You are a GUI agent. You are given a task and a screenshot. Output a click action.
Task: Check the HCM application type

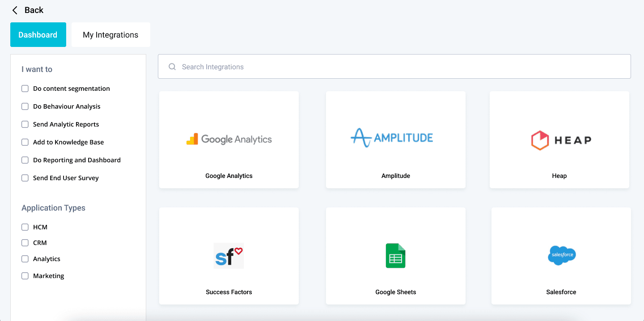pos(25,227)
